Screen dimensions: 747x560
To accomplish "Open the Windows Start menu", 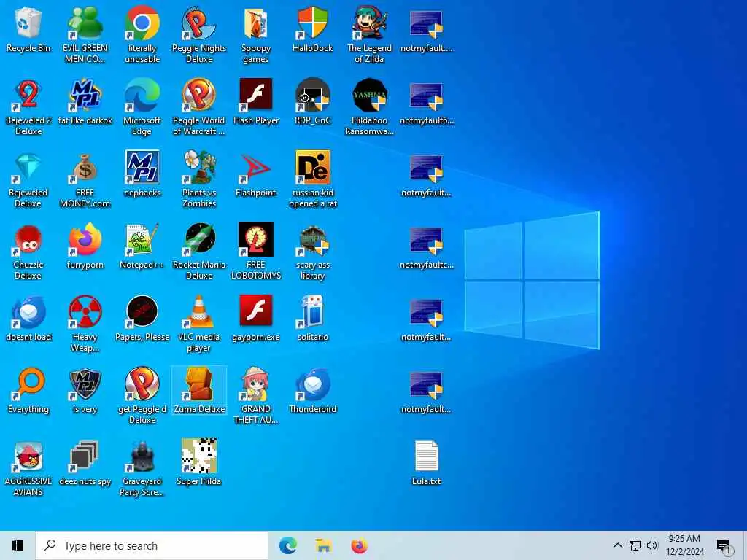I will click(18, 545).
